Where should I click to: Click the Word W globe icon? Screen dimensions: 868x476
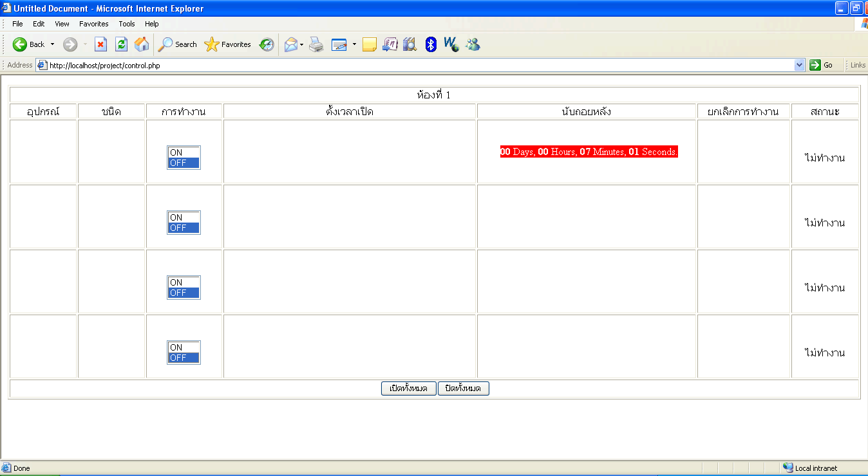[451, 44]
